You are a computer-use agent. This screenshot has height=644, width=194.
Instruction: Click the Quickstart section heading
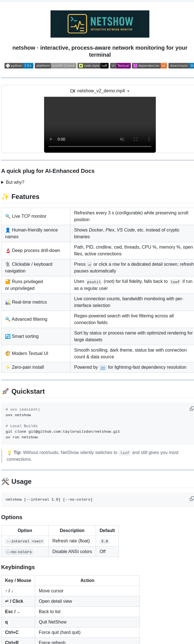(x=28, y=391)
